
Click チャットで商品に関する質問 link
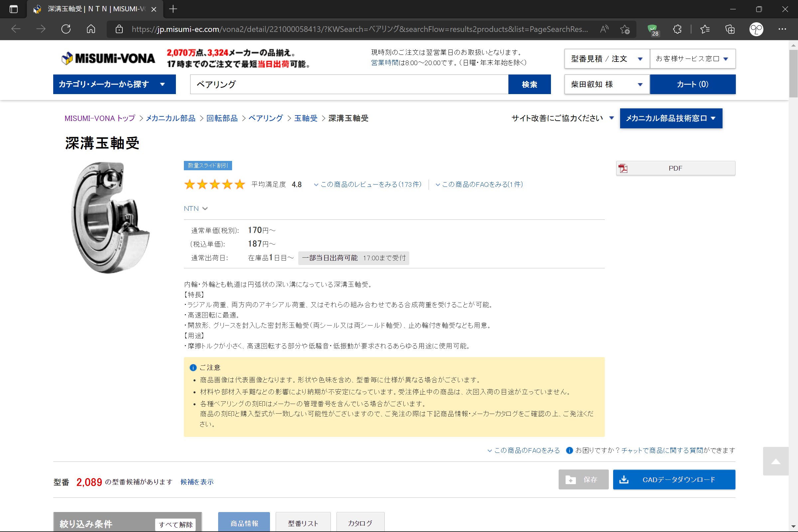click(662, 450)
